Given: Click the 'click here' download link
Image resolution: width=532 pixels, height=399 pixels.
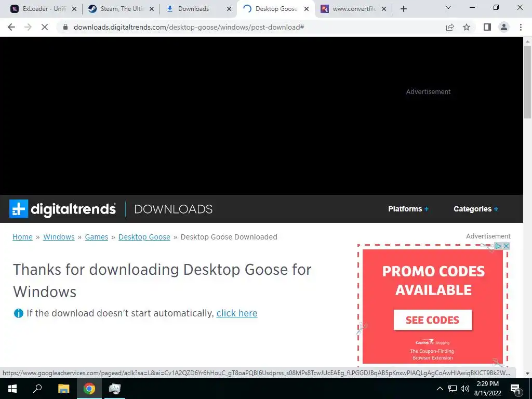Looking at the screenshot, I should (x=237, y=313).
